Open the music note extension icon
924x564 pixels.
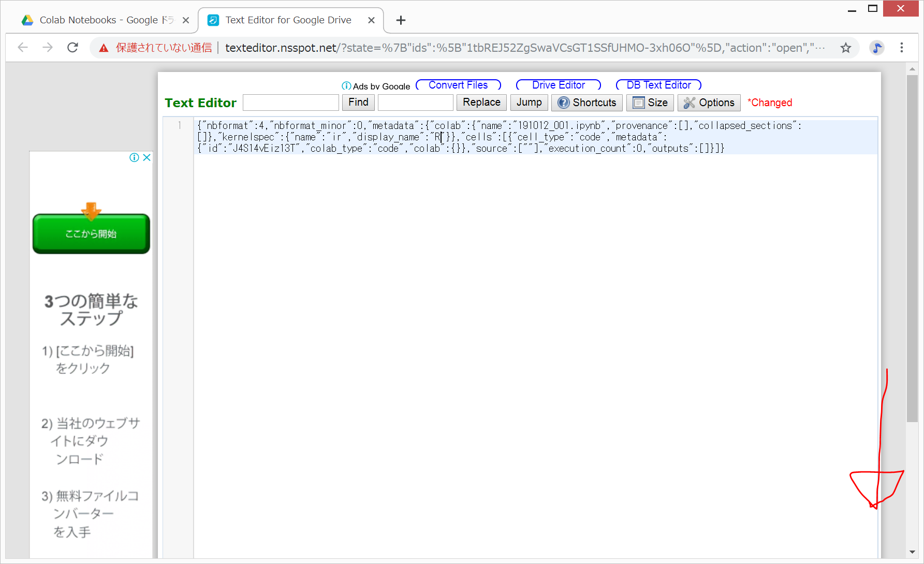point(876,48)
